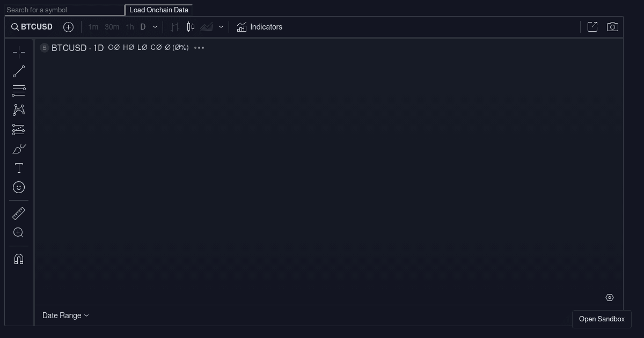
Task: Switch to Load Onchain Data
Action: point(159,10)
